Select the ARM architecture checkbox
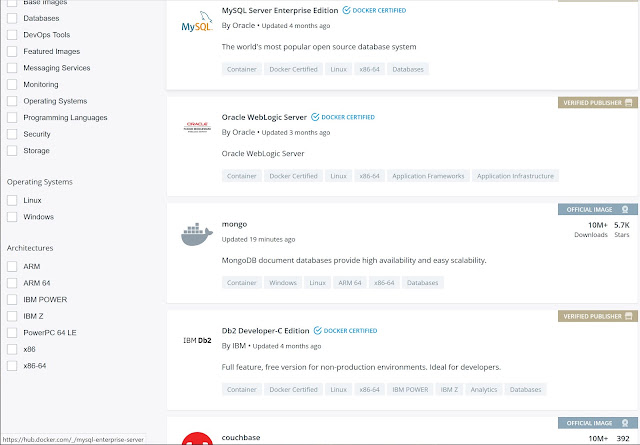Screen dimensions: 640x445 12,267
